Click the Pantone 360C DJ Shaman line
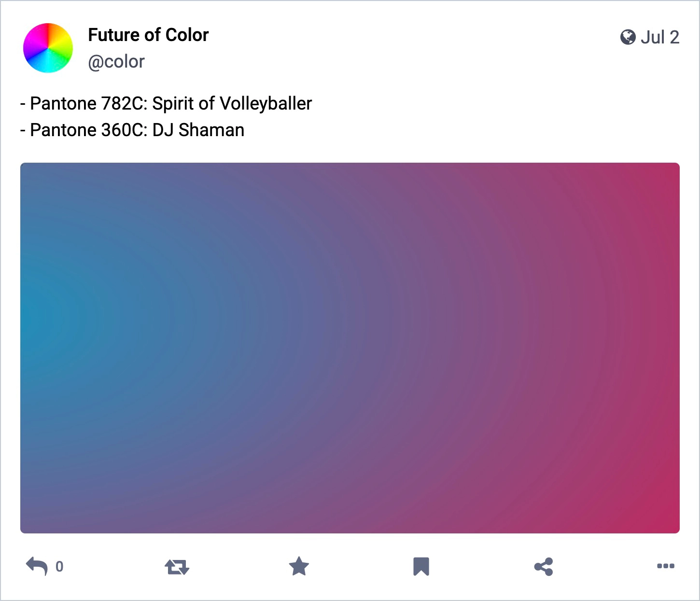700x601 pixels. coord(132,130)
